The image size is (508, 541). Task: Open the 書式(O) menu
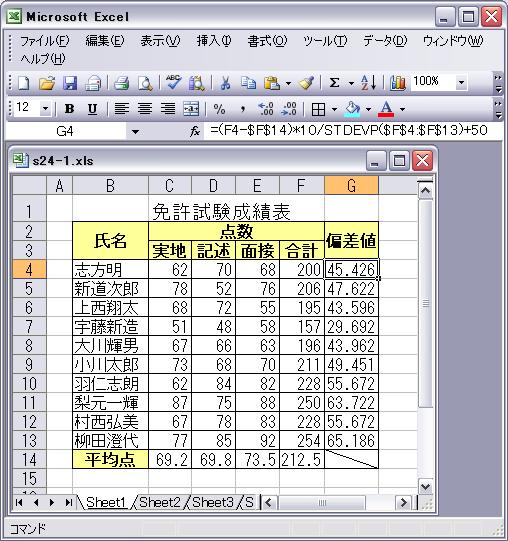[x=267, y=41]
